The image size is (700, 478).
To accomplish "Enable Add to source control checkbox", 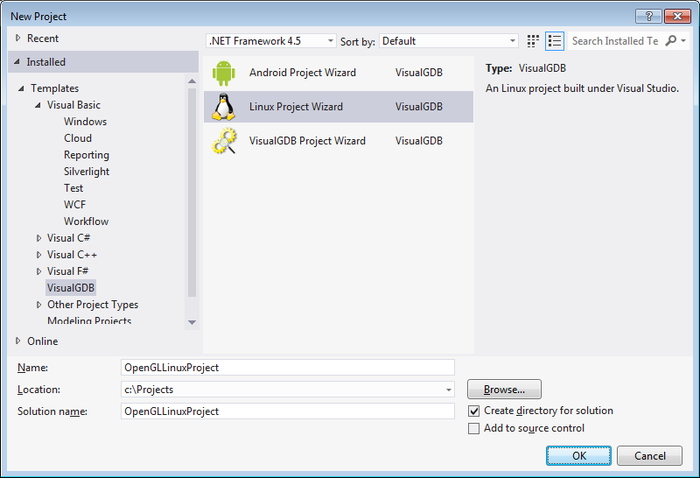I will [x=474, y=429].
